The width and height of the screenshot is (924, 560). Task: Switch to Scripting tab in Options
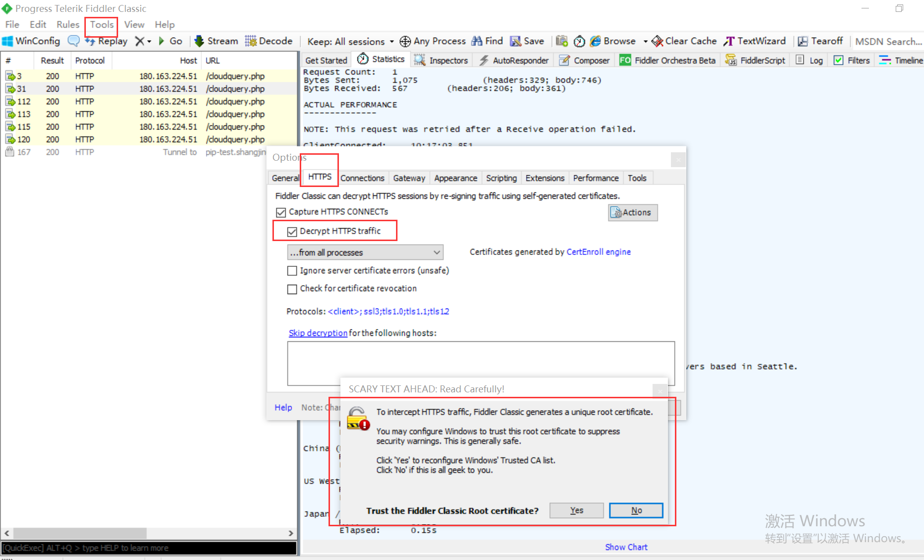tap(501, 178)
